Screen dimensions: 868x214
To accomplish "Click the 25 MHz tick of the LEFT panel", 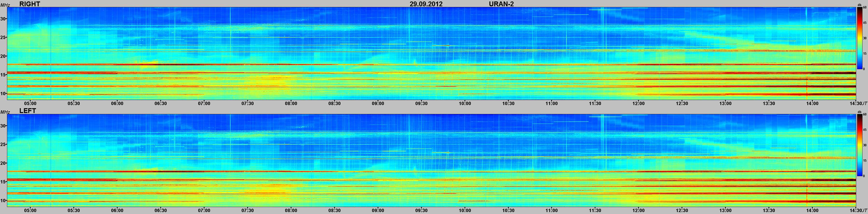I will pyautogui.click(x=3, y=144).
